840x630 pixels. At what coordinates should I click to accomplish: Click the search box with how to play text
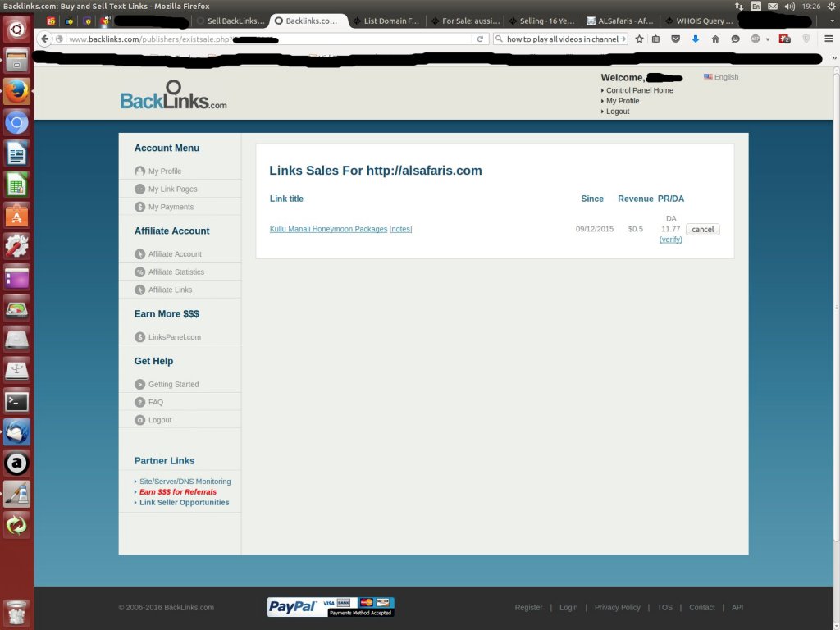(561, 39)
